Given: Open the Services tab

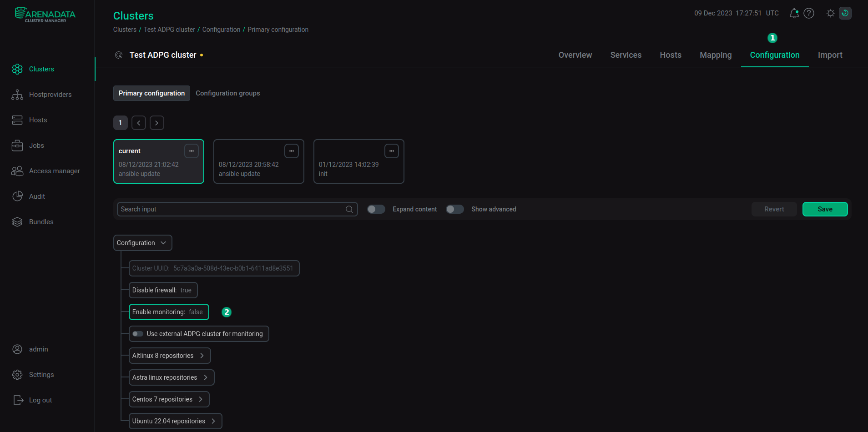Looking at the screenshot, I should (x=626, y=55).
